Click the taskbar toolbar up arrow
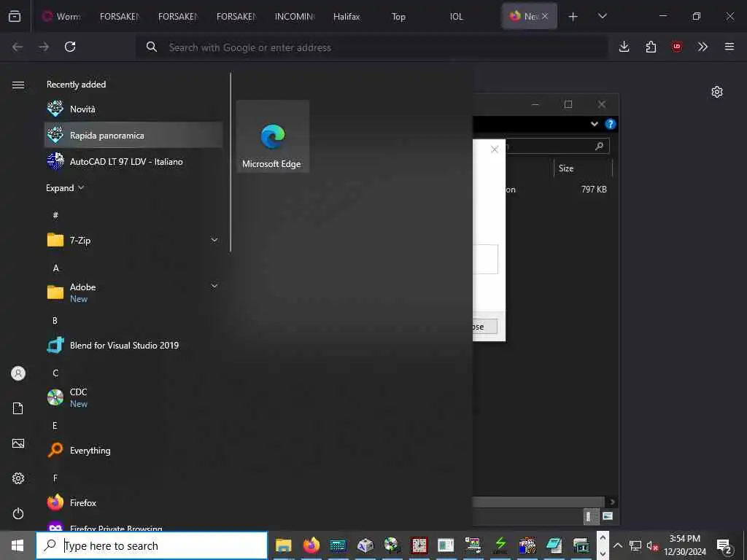 (x=603, y=537)
